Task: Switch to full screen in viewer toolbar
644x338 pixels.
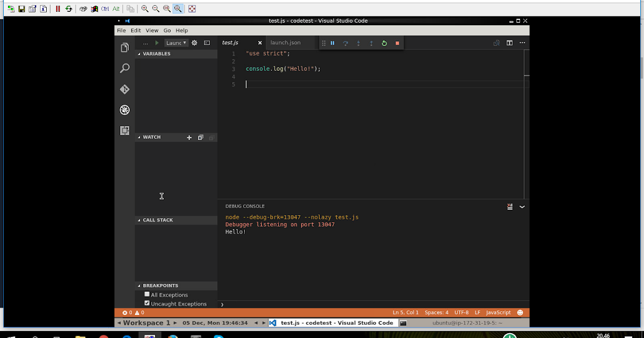Action: pyautogui.click(x=192, y=9)
